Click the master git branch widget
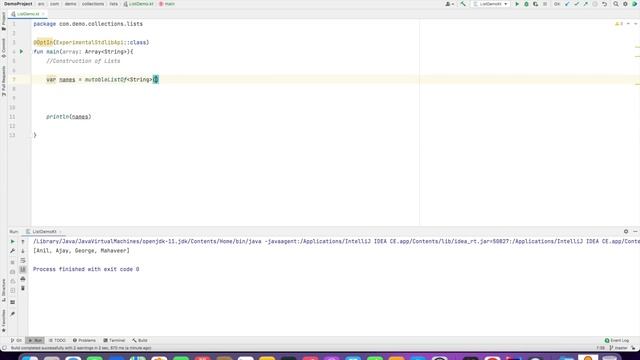This screenshot has width=640, height=360. point(618,348)
